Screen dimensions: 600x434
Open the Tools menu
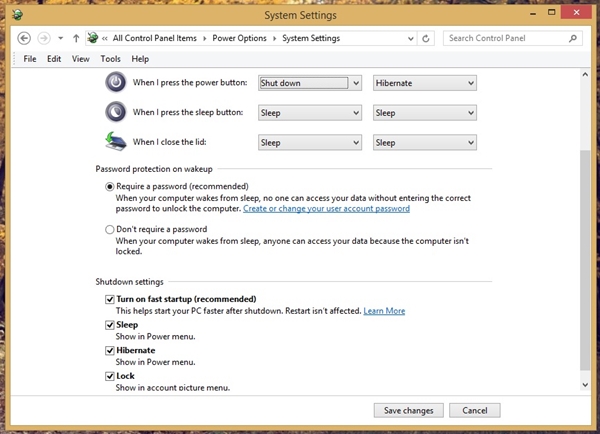110,59
